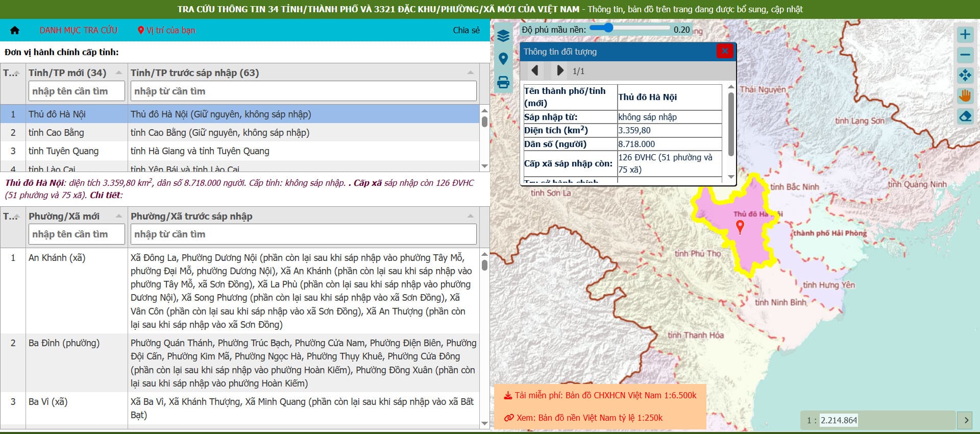
Task: Activate the pan hand tool
Action: pyautogui.click(x=965, y=96)
